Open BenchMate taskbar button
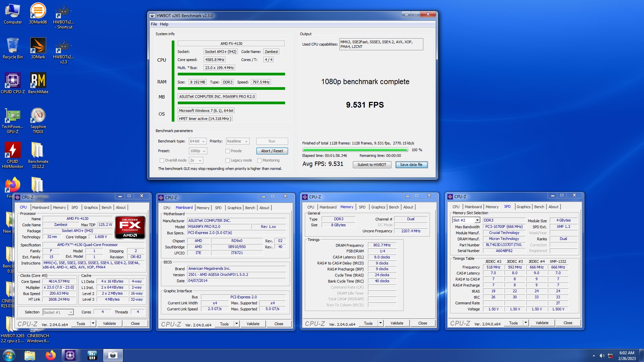Viewport: 644px width, 362px height. [92, 355]
